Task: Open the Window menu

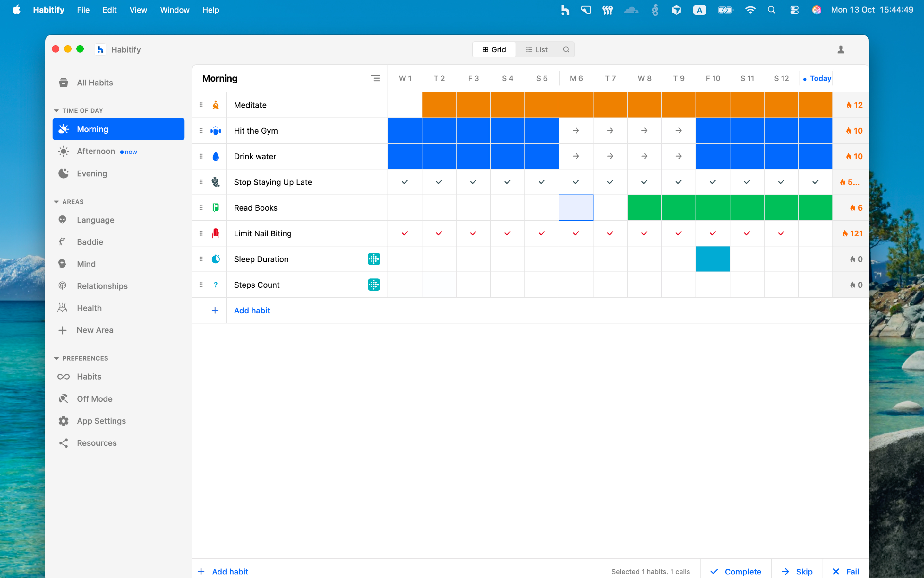Action: pos(175,10)
